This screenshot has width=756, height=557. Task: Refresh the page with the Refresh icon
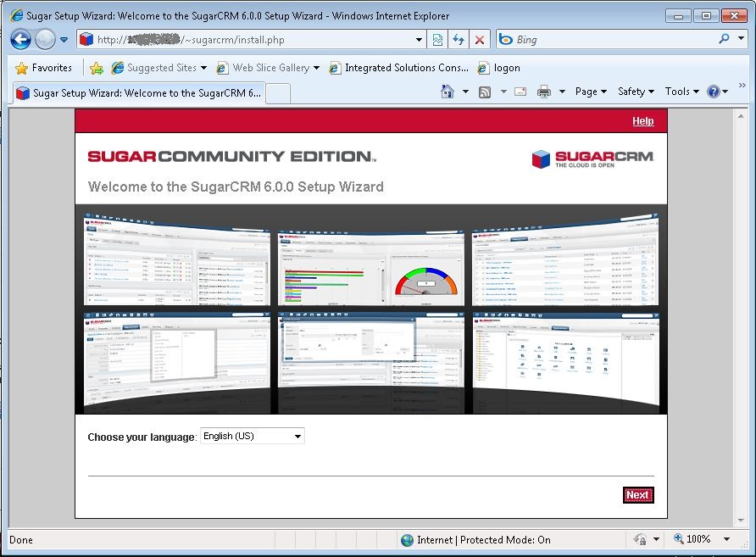(x=459, y=40)
